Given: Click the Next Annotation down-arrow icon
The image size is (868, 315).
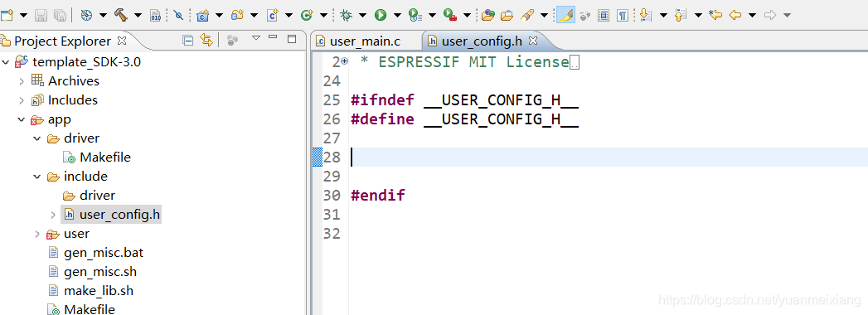Looking at the screenshot, I should [x=645, y=15].
